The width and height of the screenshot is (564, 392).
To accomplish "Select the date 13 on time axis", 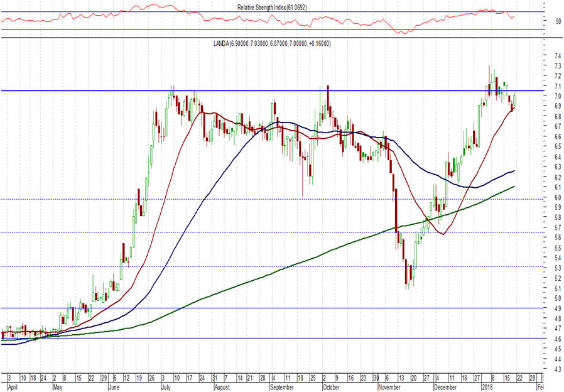I will [401, 378].
